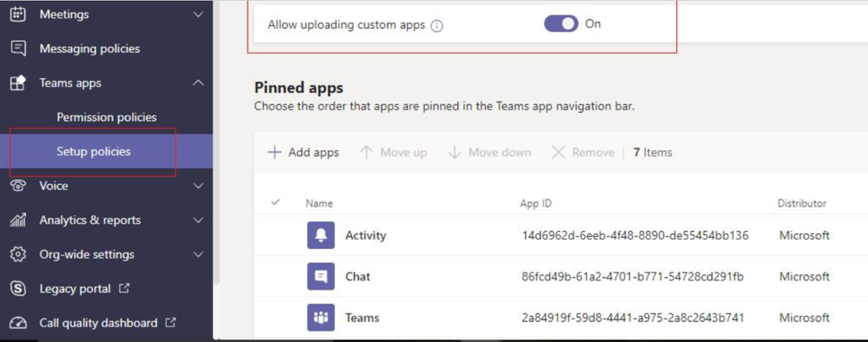
Task: Click the Call quality dashboard gauge icon
Action: [18, 323]
